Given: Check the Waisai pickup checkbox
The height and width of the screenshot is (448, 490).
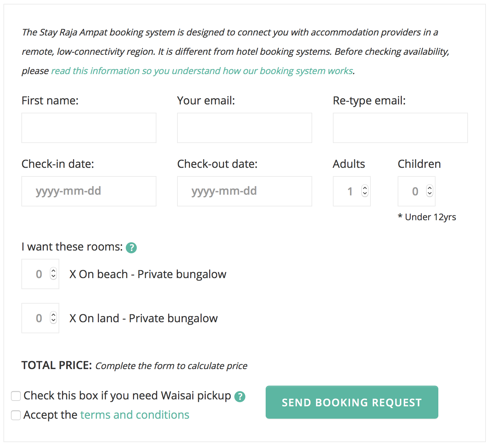Looking at the screenshot, I should 16,396.
